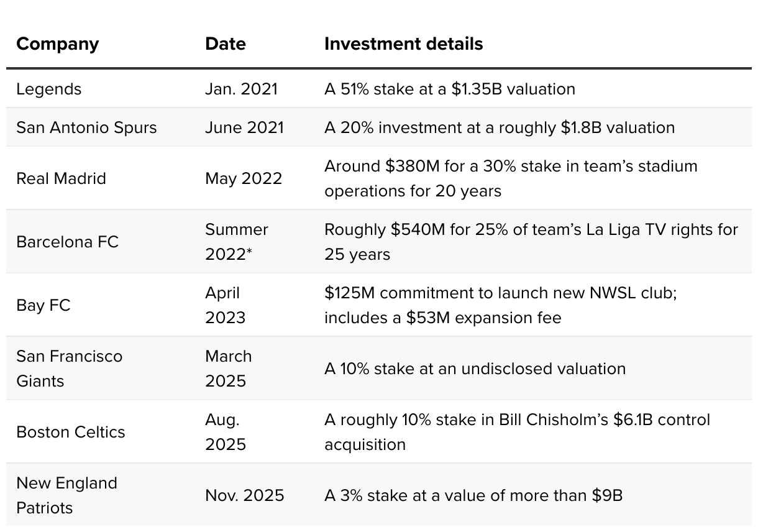Click the Company column header
This screenshot has height=532, width=758.
(x=57, y=44)
